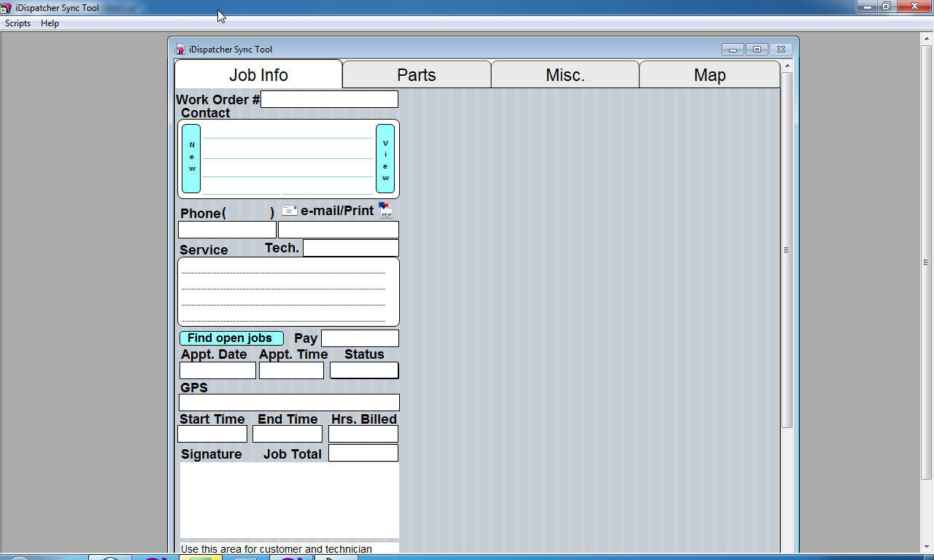This screenshot has height=560, width=934.
Task: Click the Appt. Date field
Action: pyautogui.click(x=217, y=370)
